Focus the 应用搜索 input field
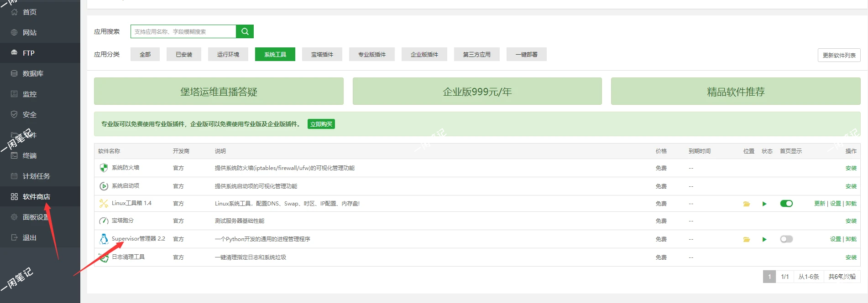868x303 pixels. click(x=183, y=31)
